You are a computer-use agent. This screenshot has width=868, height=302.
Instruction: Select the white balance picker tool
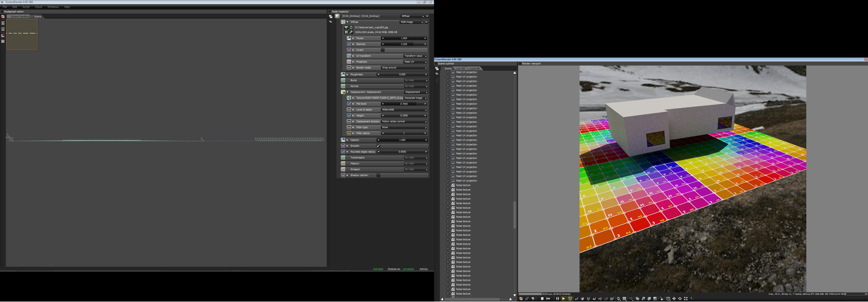[x=582, y=299]
